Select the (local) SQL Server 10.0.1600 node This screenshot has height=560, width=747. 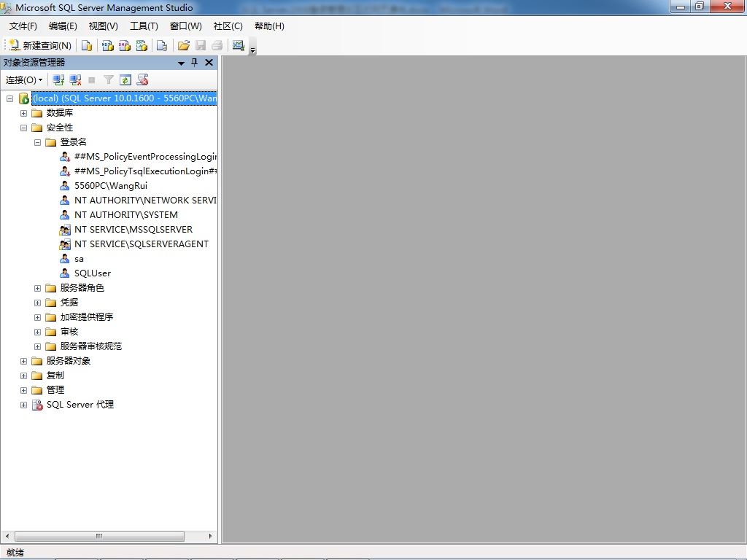(124, 98)
